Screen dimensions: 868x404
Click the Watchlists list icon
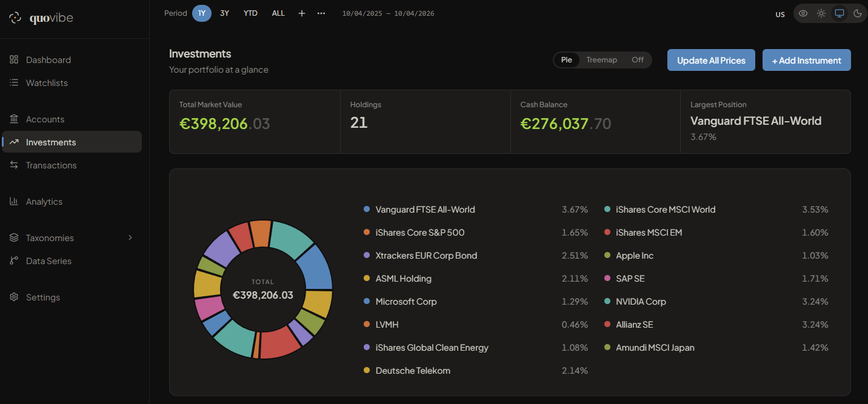(14, 83)
